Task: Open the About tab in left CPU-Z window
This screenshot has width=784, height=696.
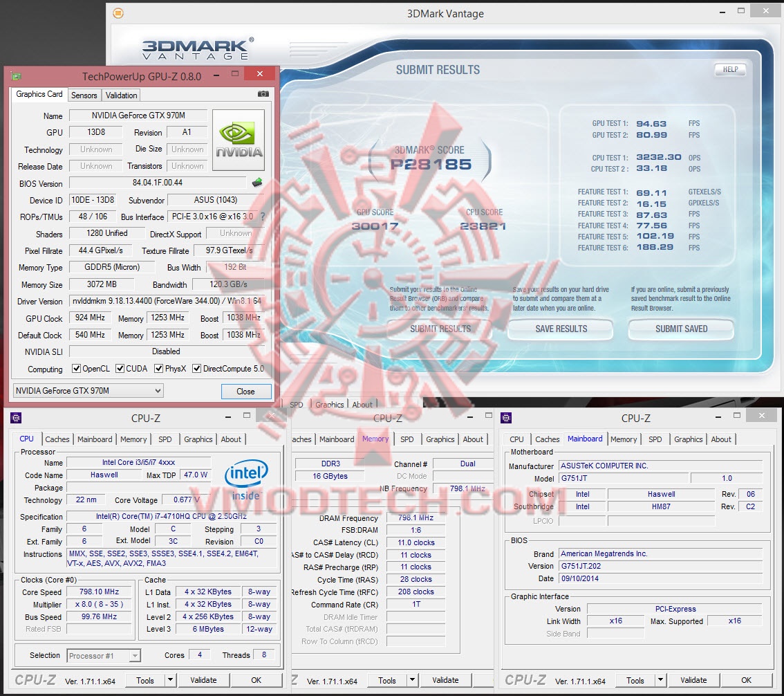Action: [231, 439]
